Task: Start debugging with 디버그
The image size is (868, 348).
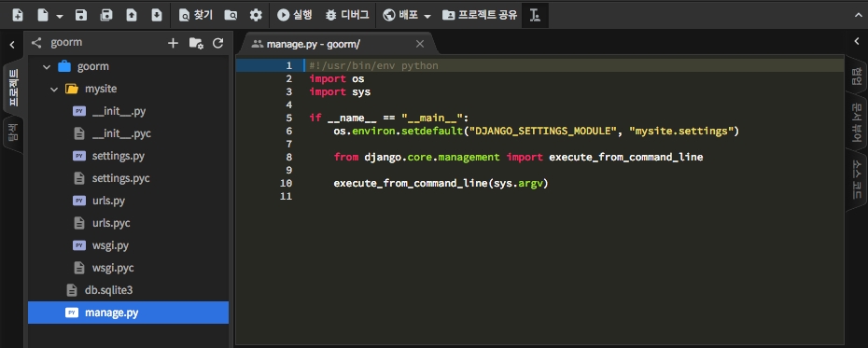Action: pos(347,15)
